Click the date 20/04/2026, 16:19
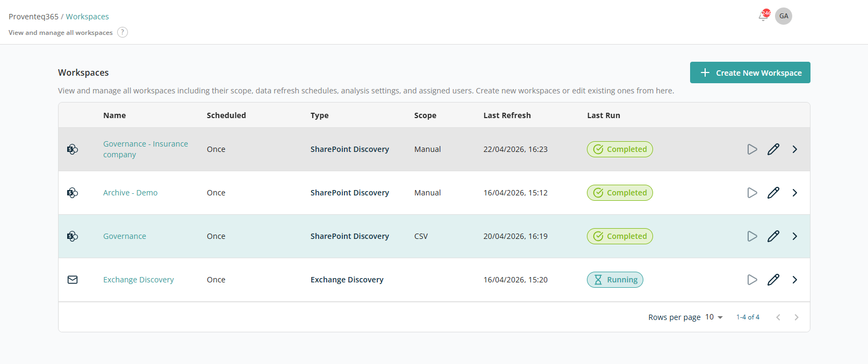Screen dimensions: 868x364 coord(515,236)
